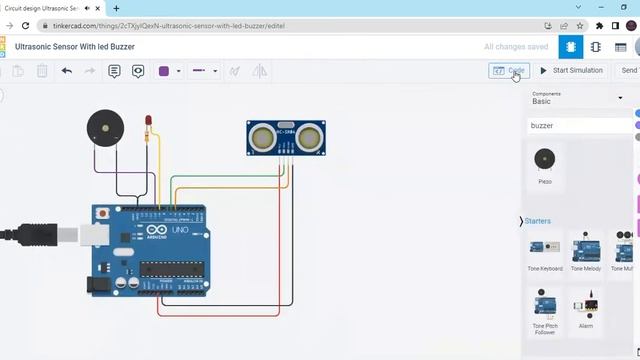The image size is (640, 360).
Task: Bookmark this page with star icon
Action: 580,26
